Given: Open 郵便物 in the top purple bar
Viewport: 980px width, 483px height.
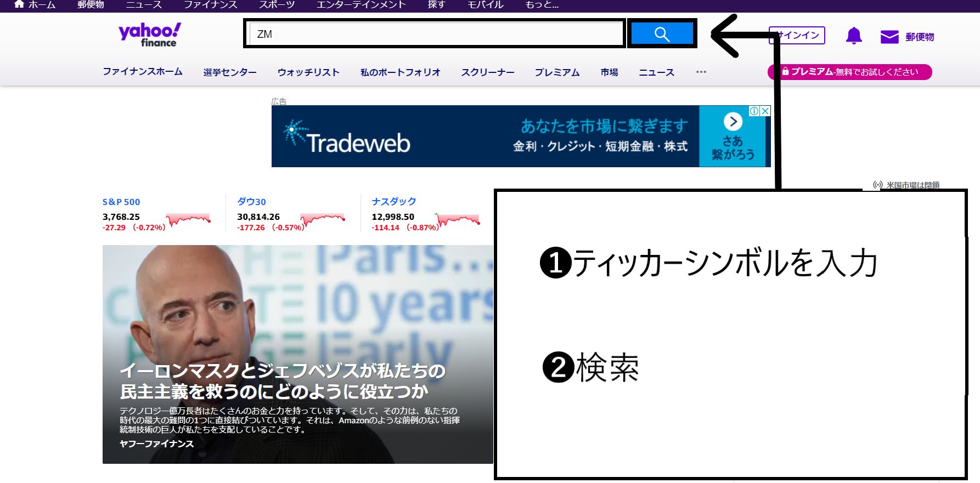Looking at the screenshot, I should (91, 4).
